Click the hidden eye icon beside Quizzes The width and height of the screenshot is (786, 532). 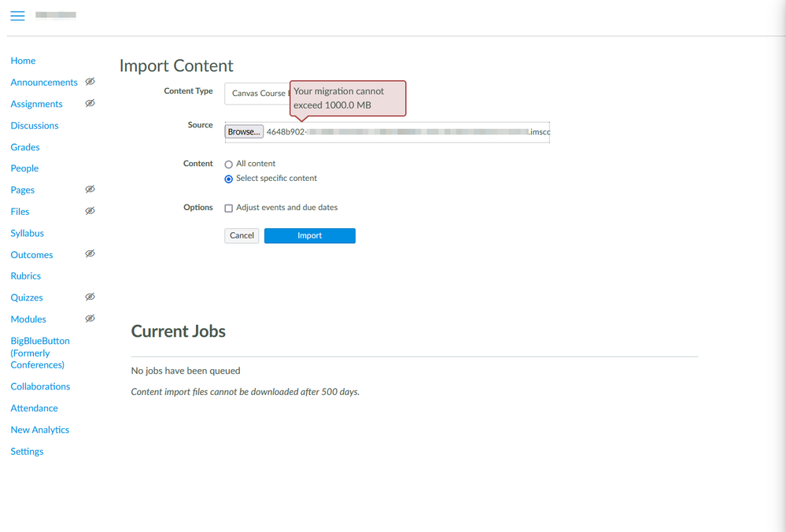[x=90, y=297]
